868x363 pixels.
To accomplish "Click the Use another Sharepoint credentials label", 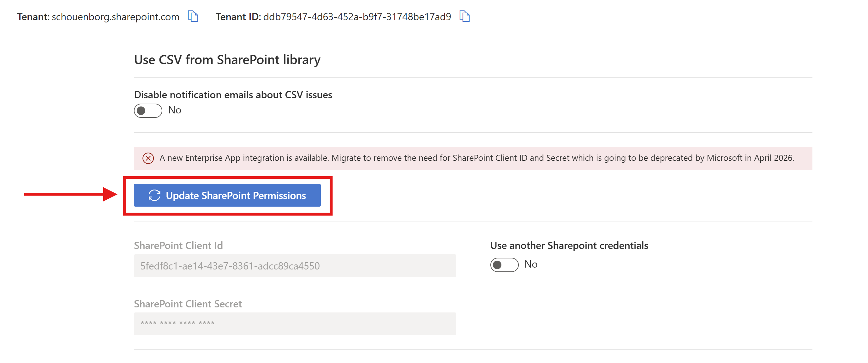I will click(x=569, y=245).
